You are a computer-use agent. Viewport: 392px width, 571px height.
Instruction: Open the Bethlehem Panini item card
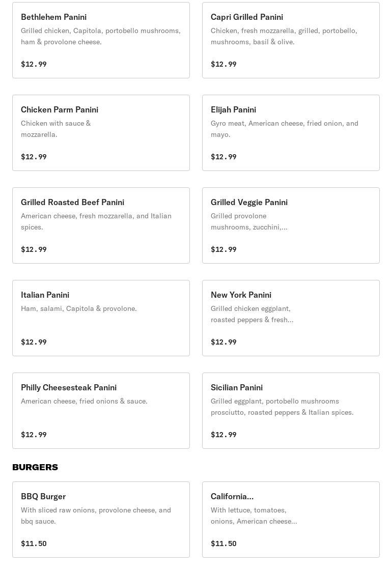(x=101, y=40)
